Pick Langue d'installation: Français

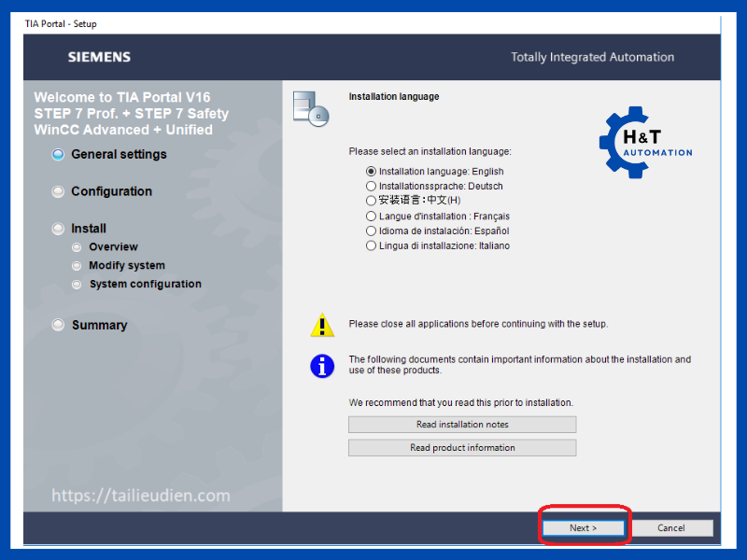pos(372,217)
